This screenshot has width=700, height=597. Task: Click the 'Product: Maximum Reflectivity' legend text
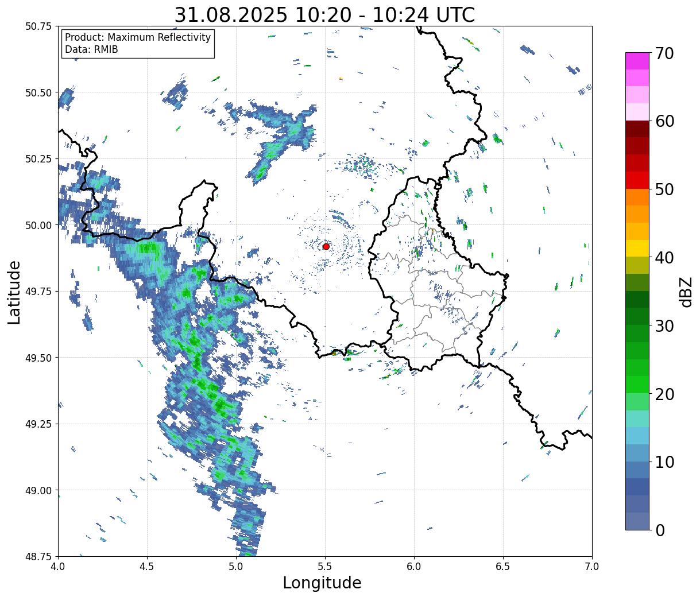(x=138, y=37)
